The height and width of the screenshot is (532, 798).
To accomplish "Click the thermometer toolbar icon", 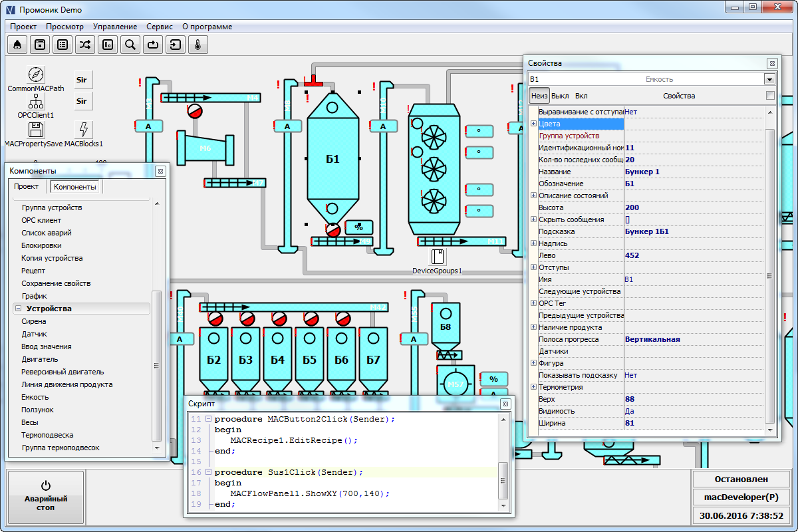I will point(198,45).
